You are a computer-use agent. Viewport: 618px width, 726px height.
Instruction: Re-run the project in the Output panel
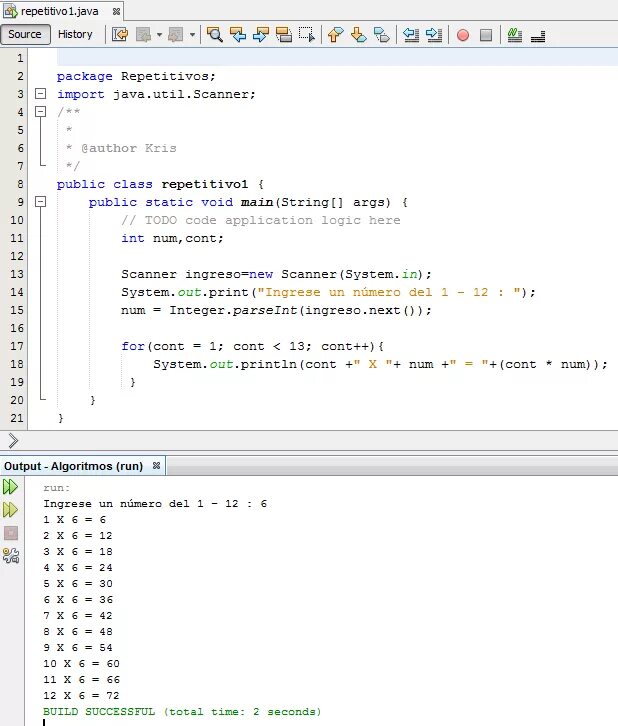click(x=10, y=487)
